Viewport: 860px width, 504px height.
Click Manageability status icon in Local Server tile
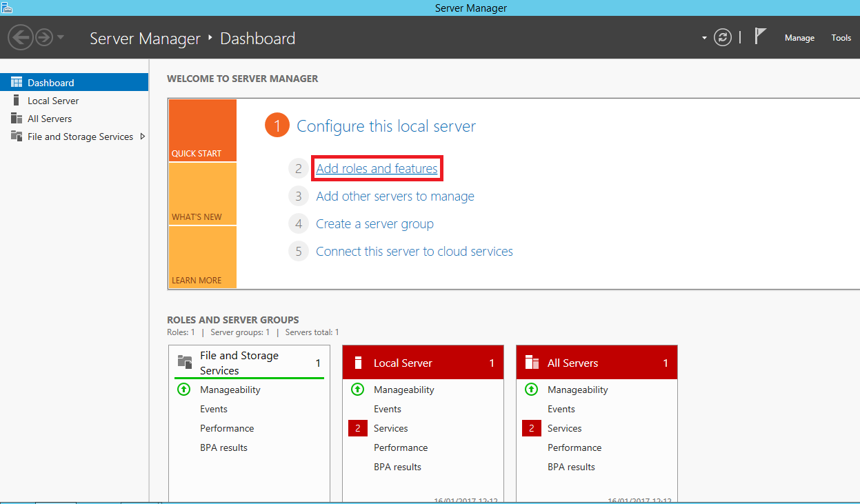[x=357, y=390]
